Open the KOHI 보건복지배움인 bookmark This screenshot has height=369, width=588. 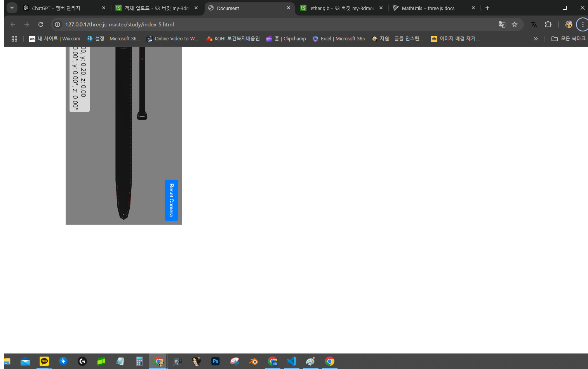coord(233,39)
